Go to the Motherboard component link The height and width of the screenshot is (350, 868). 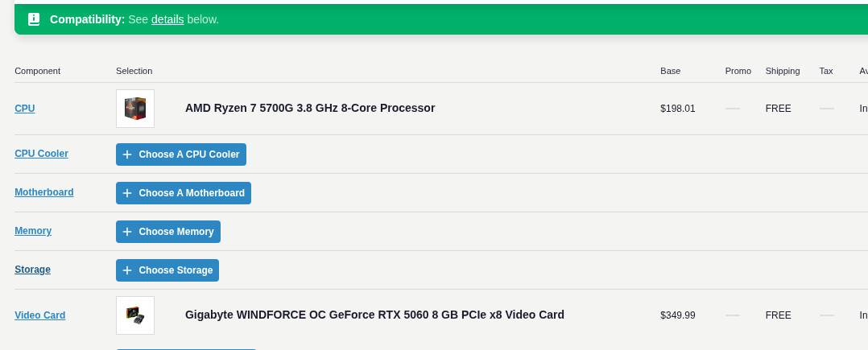tap(44, 192)
